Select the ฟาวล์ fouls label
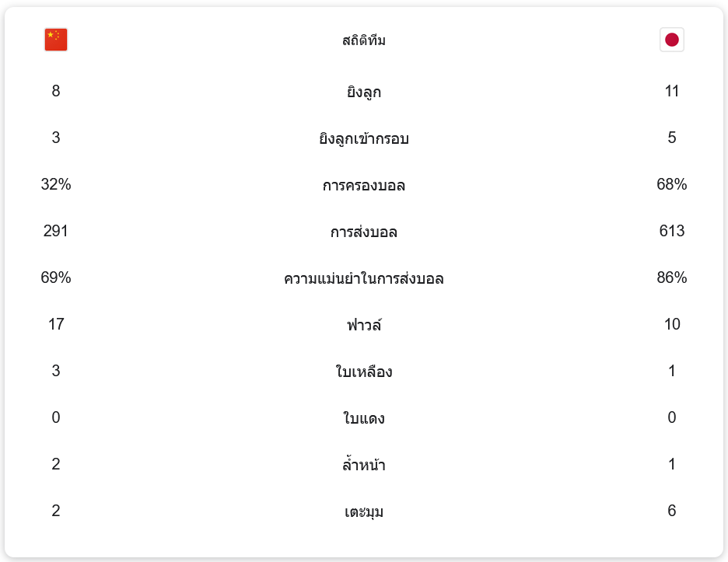 click(x=364, y=325)
